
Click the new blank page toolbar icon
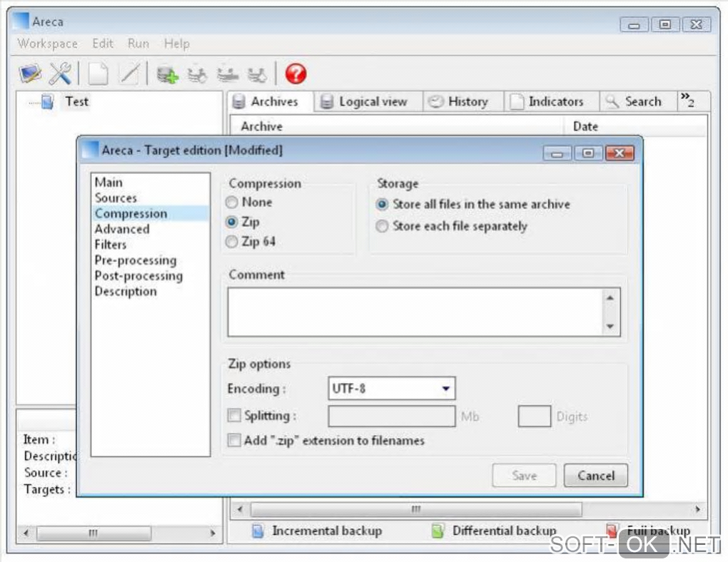tap(98, 73)
